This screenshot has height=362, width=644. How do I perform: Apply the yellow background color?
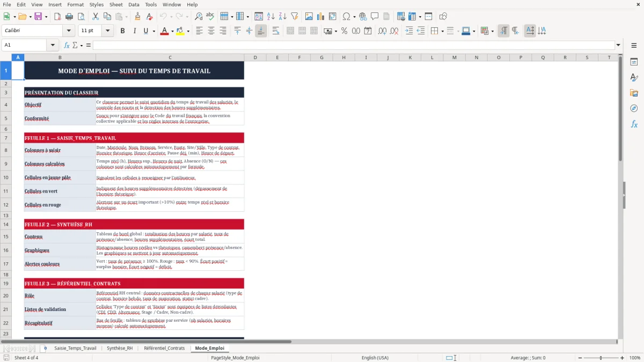tap(180, 31)
